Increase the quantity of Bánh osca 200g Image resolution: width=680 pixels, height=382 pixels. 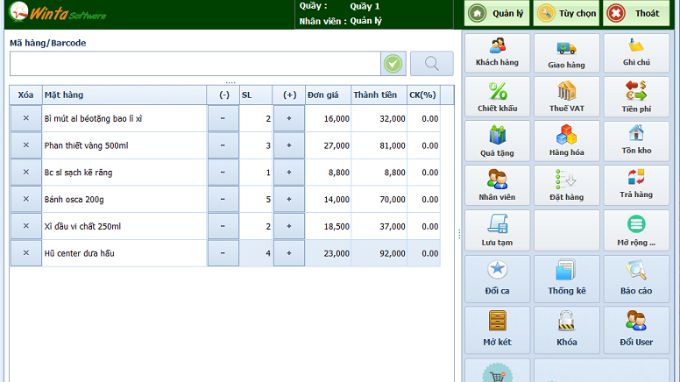(289, 199)
